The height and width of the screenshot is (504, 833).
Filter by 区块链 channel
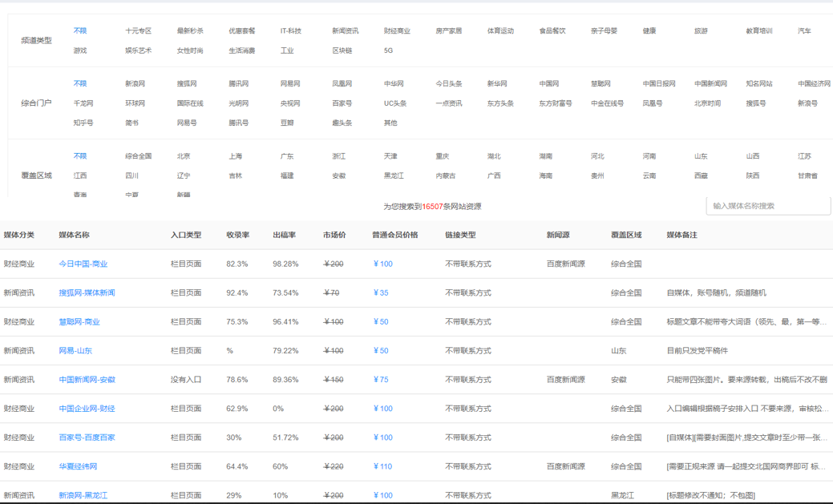coord(342,50)
